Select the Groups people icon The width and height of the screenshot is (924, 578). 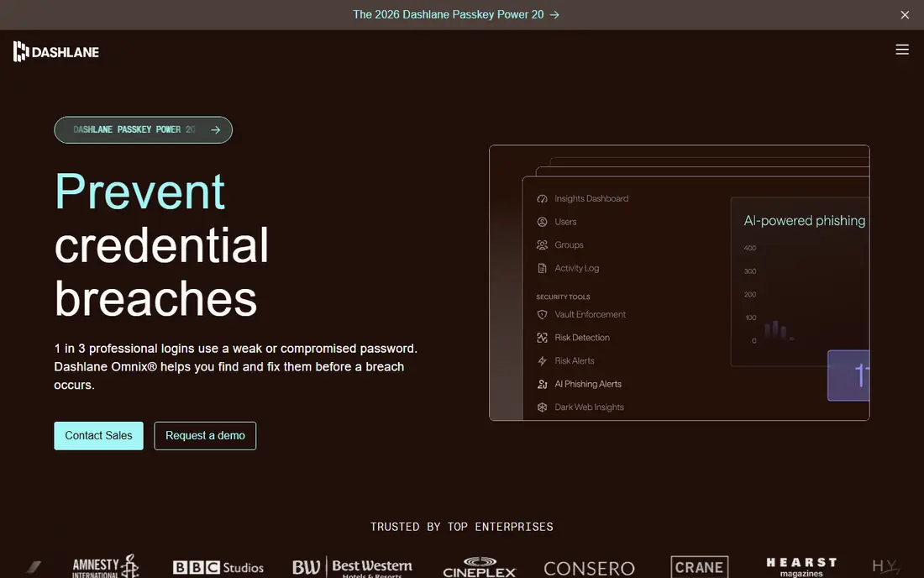[542, 244]
